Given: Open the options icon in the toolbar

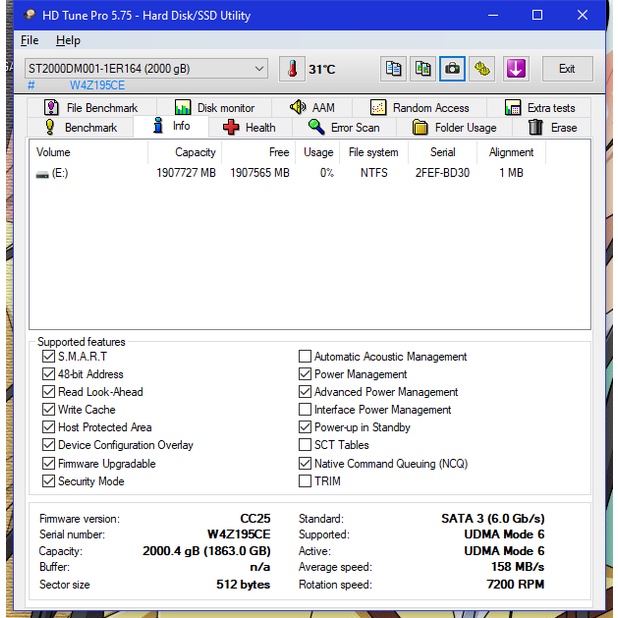Looking at the screenshot, I should pyautogui.click(x=483, y=69).
